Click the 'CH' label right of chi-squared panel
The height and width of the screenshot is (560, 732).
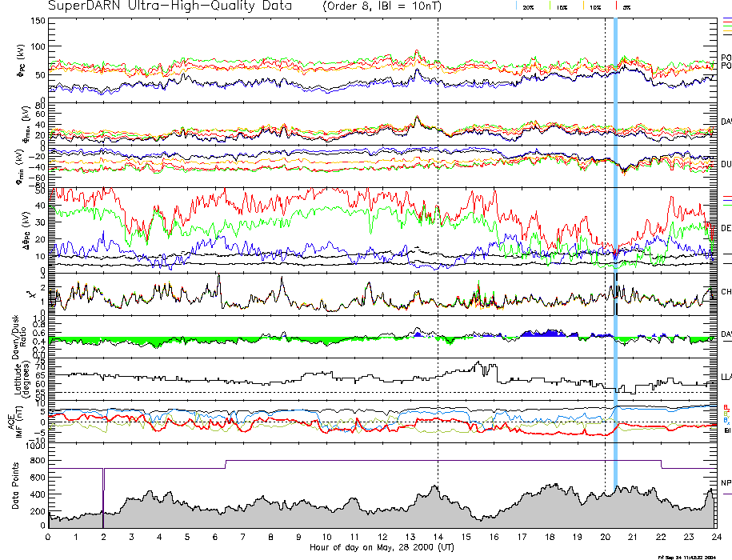(726, 292)
